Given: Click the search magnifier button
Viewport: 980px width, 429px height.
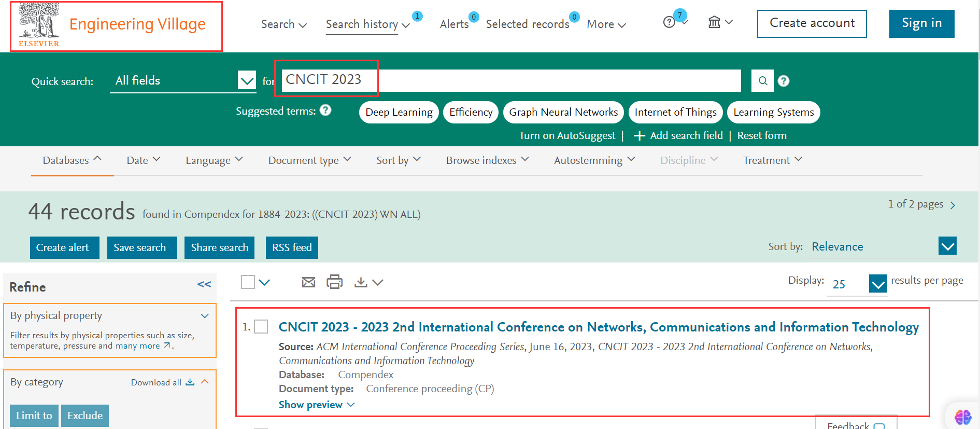Looking at the screenshot, I should pos(763,81).
